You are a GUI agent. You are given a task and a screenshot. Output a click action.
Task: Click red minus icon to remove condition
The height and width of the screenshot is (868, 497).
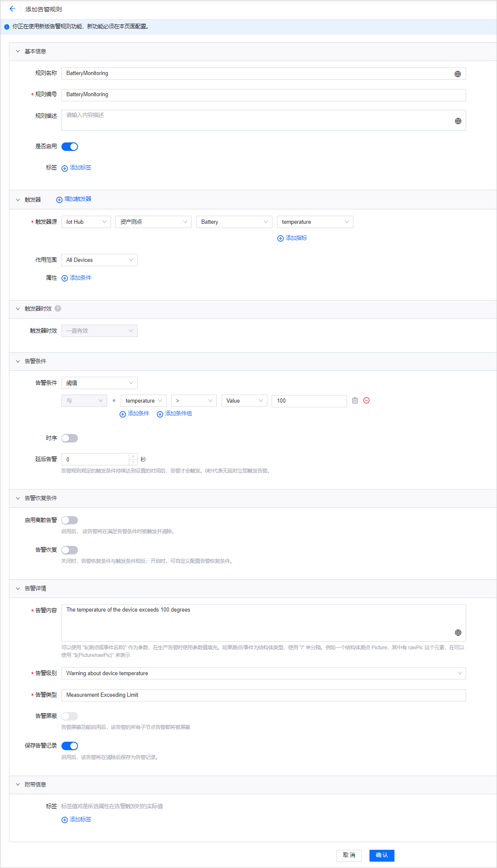pyautogui.click(x=367, y=401)
